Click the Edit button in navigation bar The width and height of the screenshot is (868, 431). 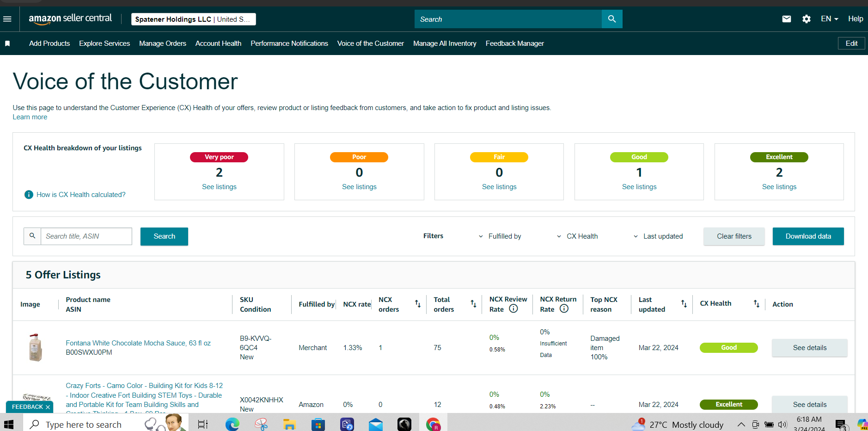[x=851, y=43]
